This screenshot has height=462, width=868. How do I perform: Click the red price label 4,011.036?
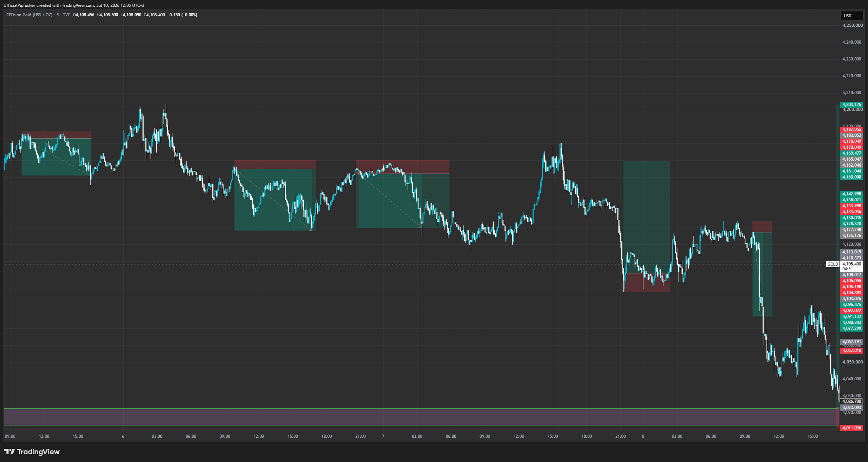[851, 428]
